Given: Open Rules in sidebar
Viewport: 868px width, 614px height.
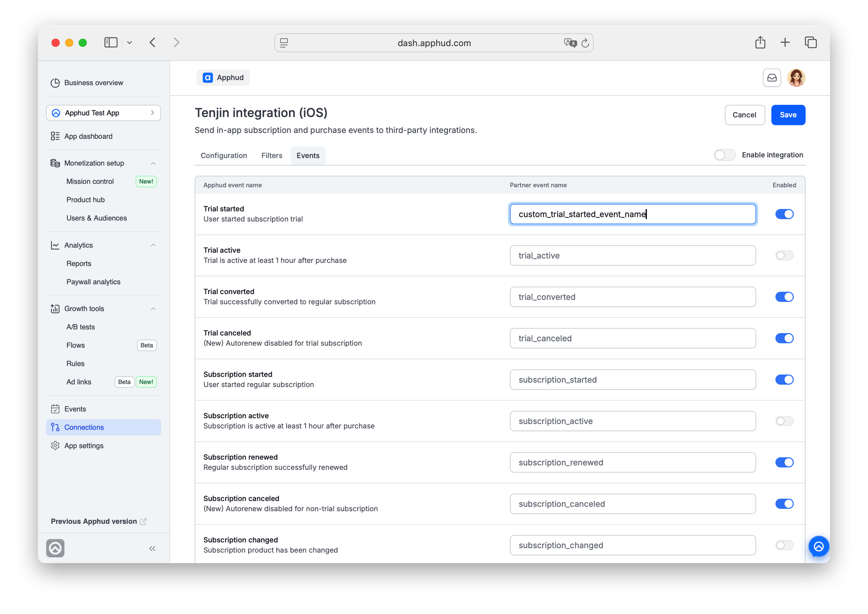Looking at the screenshot, I should coord(75,364).
